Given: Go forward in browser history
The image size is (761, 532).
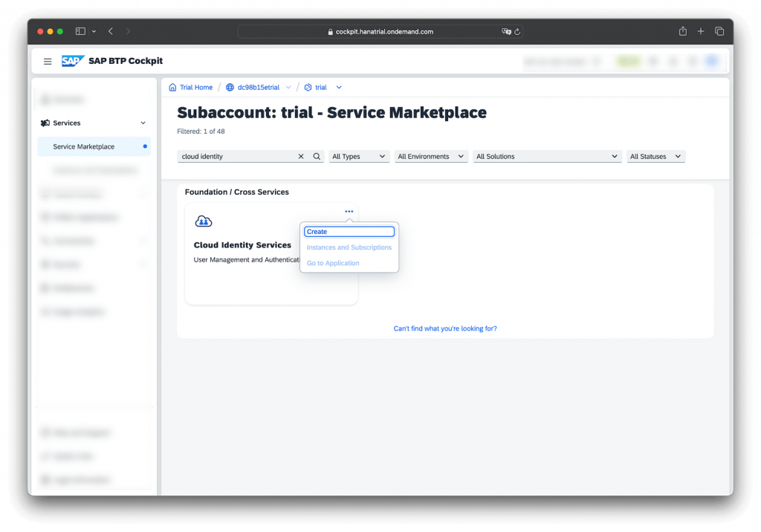Looking at the screenshot, I should pyautogui.click(x=128, y=31).
